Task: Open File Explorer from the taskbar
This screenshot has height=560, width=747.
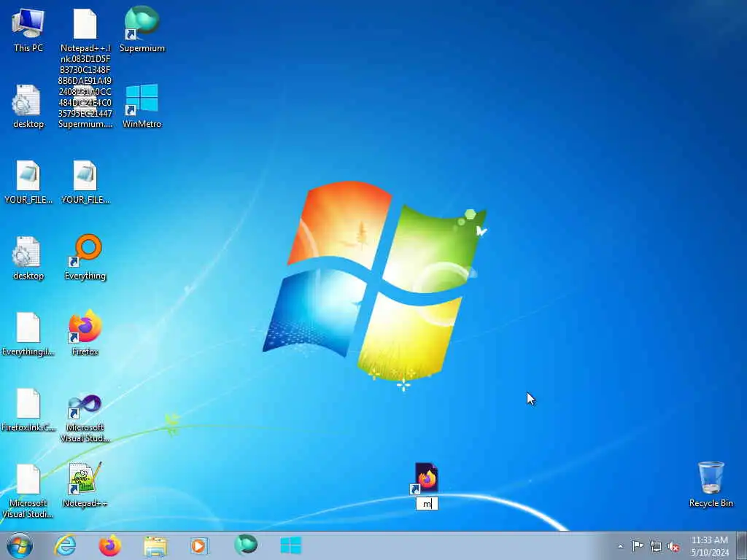Action: click(155, 546)
